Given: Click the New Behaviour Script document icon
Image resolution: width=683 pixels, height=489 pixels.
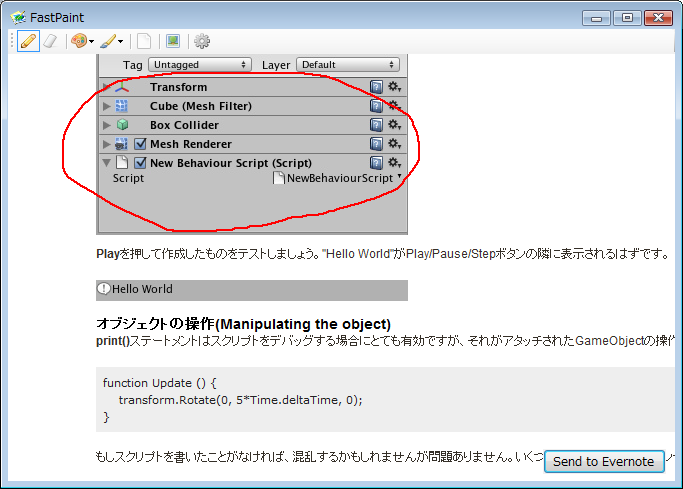Looking at the screenshot, I should (x=122, y=162).
